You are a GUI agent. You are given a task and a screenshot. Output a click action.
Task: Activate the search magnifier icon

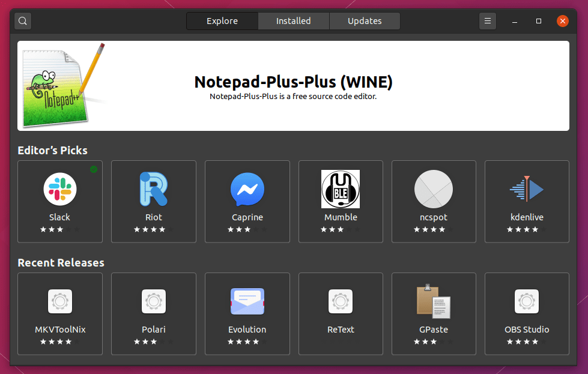(22, 20)
